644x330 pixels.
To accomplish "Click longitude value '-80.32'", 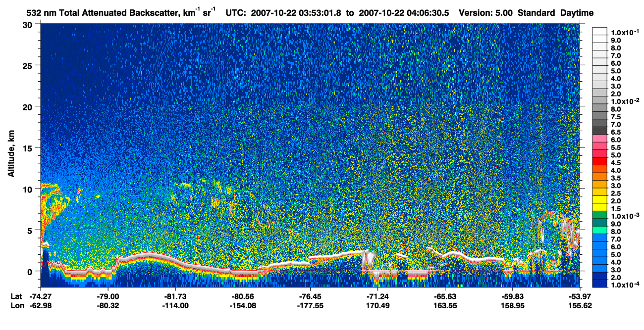I will [x=108, y=306].
